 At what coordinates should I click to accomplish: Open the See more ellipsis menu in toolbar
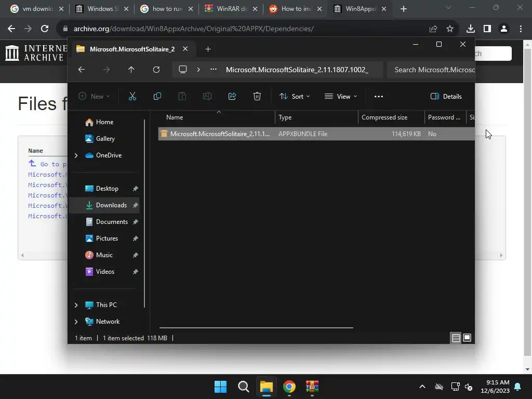379,96
